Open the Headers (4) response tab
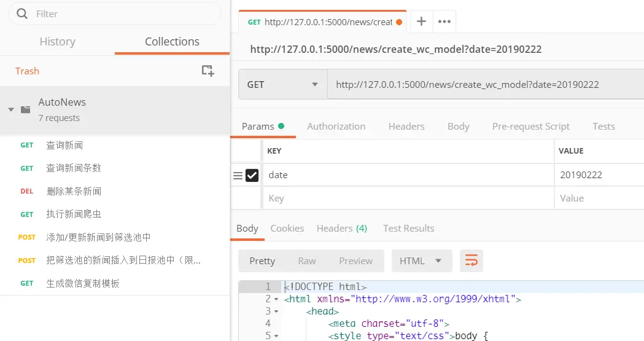 (342, 228)
